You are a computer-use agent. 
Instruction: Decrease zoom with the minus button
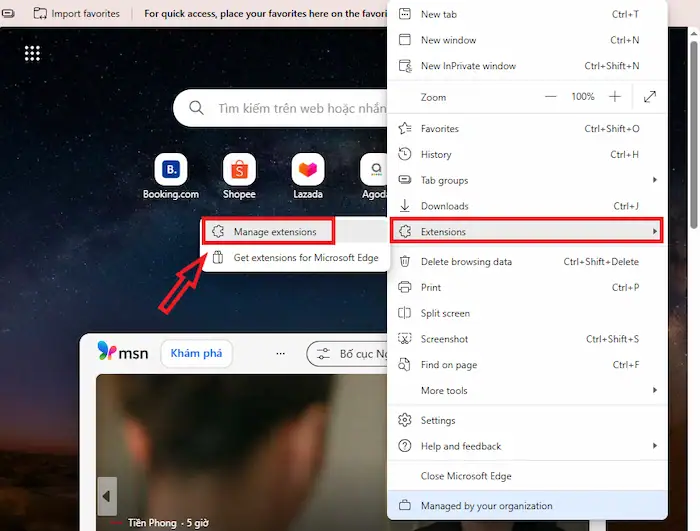tap(551, 97)
